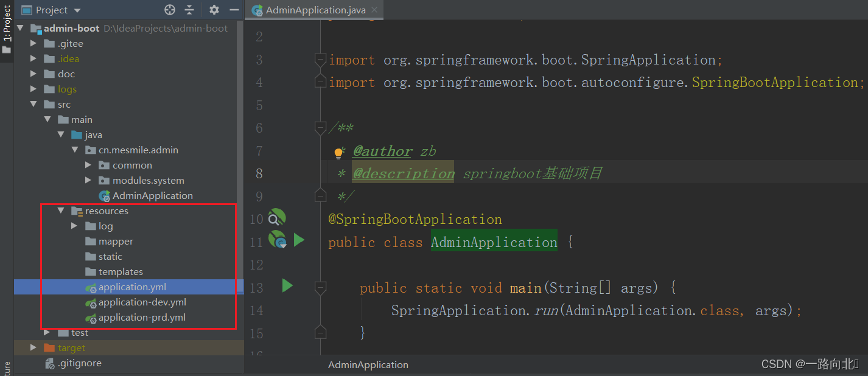Click the Spring gutter icon on line 11
Viewport: 868px width, 376px height.
coord(277,240)
